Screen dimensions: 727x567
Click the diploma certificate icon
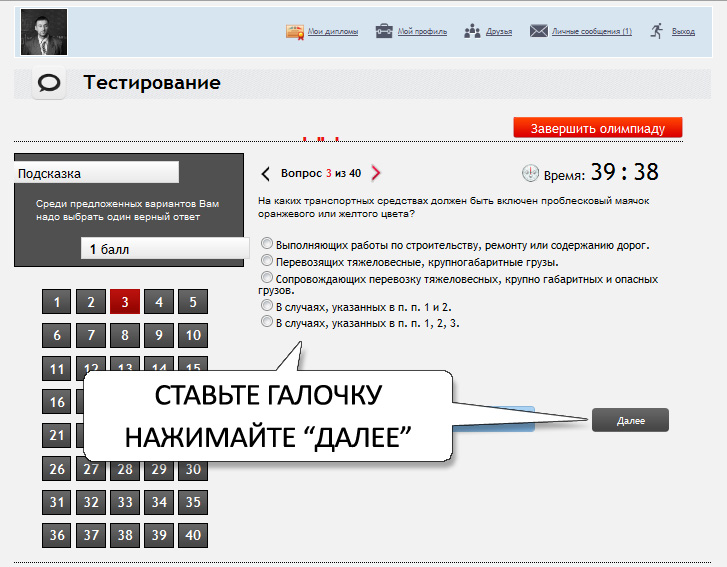click(x=295, y=32)
